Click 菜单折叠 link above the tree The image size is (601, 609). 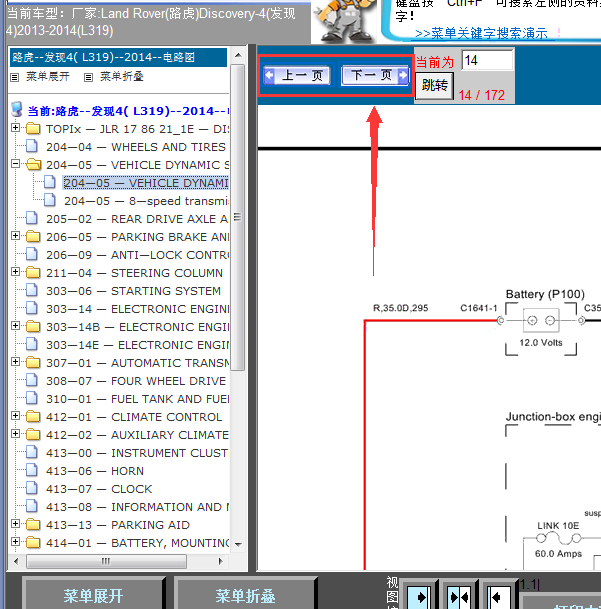click(x=122, y=76)
